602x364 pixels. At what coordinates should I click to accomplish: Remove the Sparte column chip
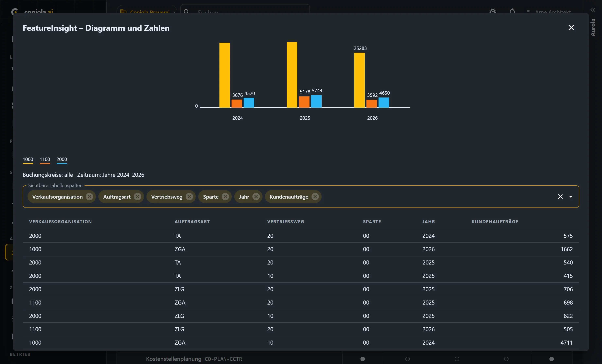click(225, 197)
